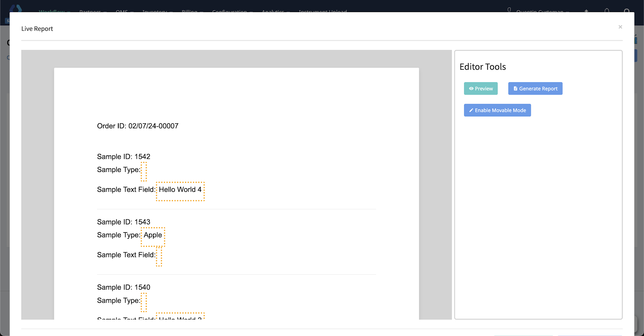The image size is (644, 336).
Task: Select the 'Hello World 4' editable field
Action: coord(180,191)
